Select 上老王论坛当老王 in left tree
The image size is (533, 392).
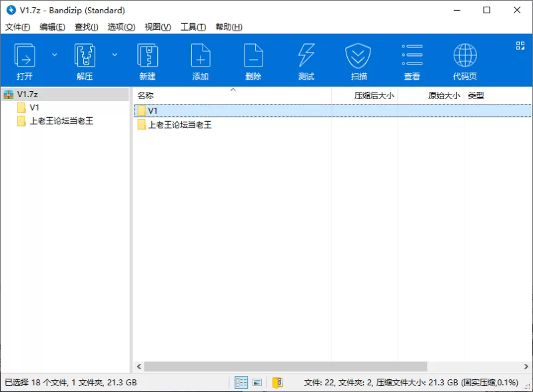coord(61,121)
